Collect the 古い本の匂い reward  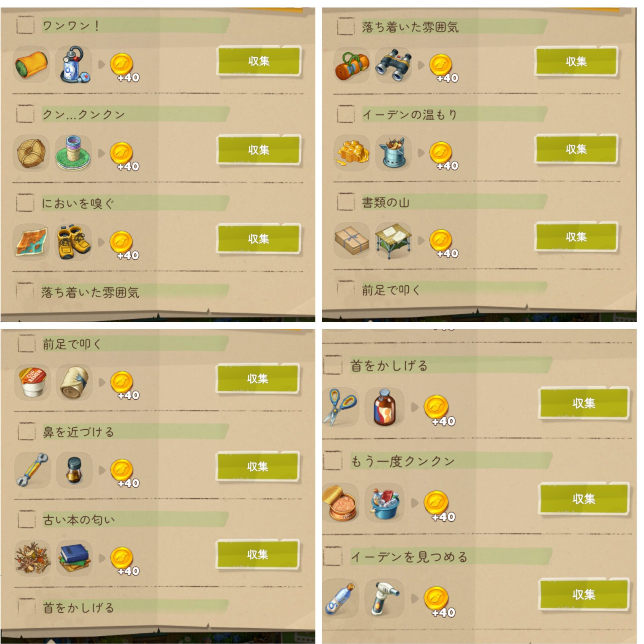point(258,554)
